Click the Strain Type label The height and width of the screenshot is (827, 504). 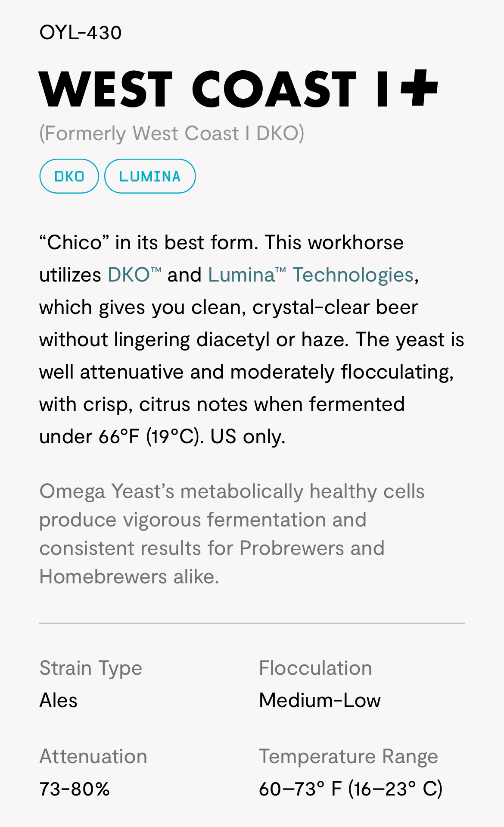click(91, 668)
